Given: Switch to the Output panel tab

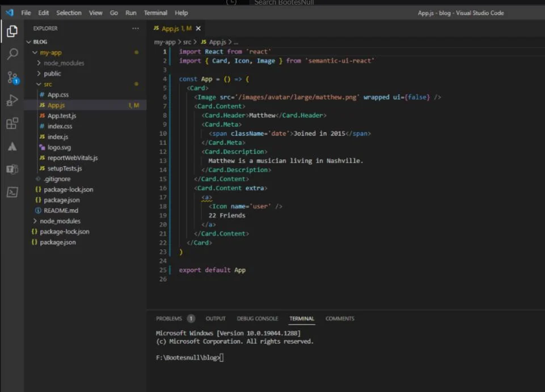Looking at the screenshot, I should (216, 319).
